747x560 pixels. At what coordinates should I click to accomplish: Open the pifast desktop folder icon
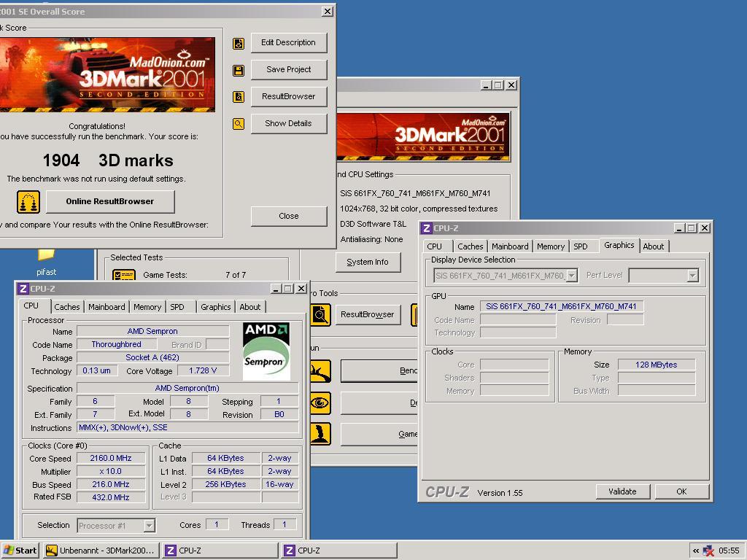46,255
